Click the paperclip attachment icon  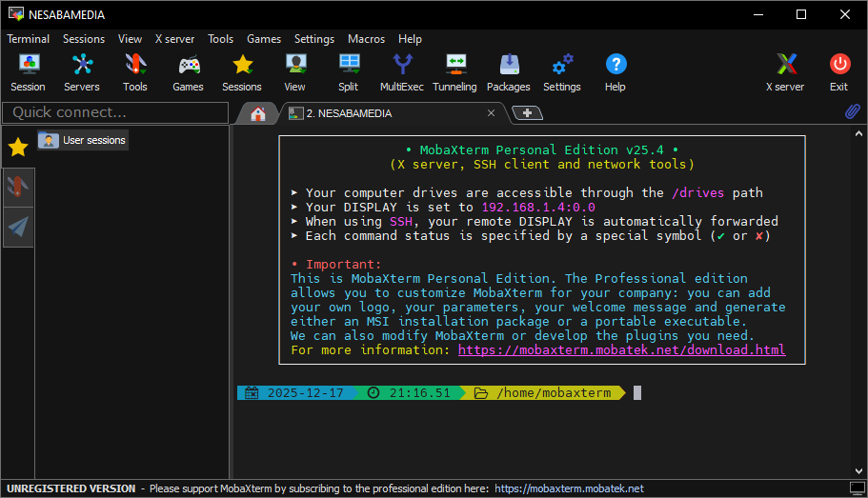(x=853, y=112)
